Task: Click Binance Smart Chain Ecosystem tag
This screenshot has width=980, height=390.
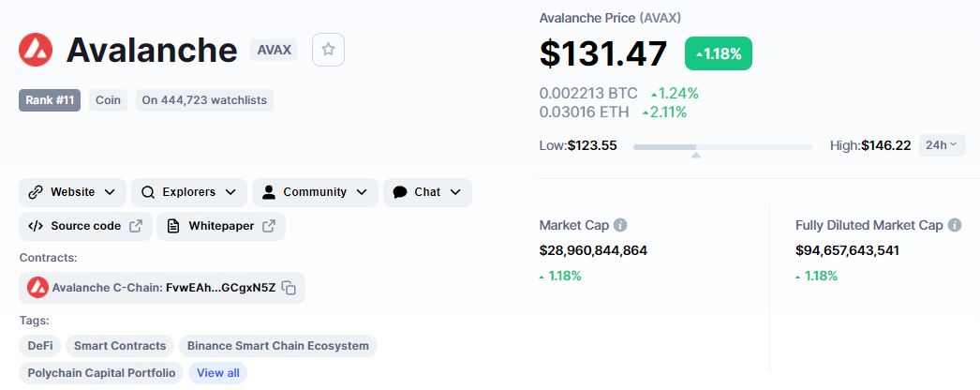Action: pyautogui.click(x=277, y=346)
